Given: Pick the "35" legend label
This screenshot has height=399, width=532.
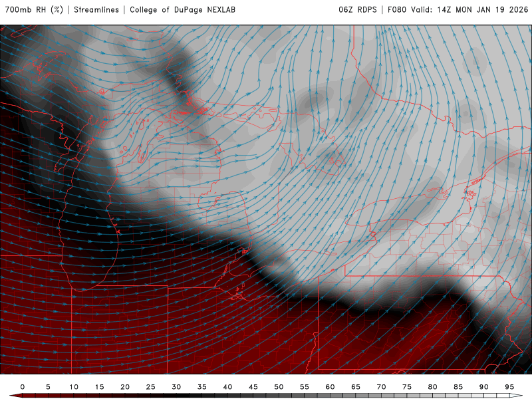Looking at the screenshot, I should 202,387.
